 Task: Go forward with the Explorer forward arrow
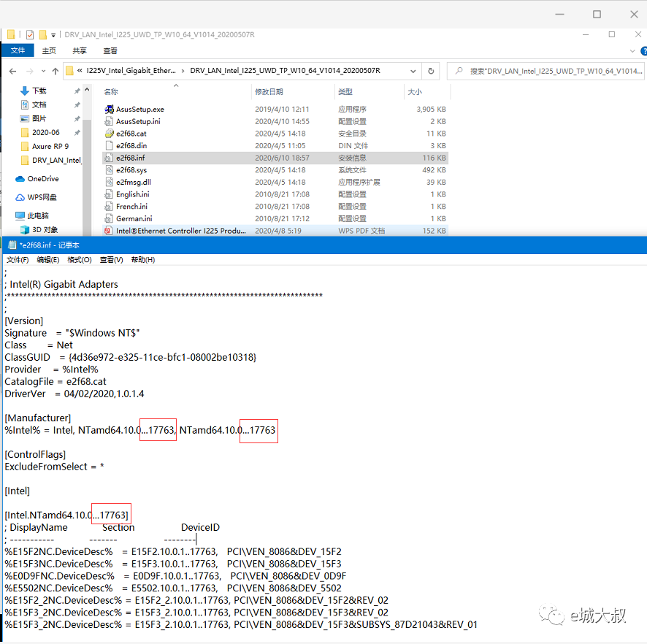pos(30,71)
